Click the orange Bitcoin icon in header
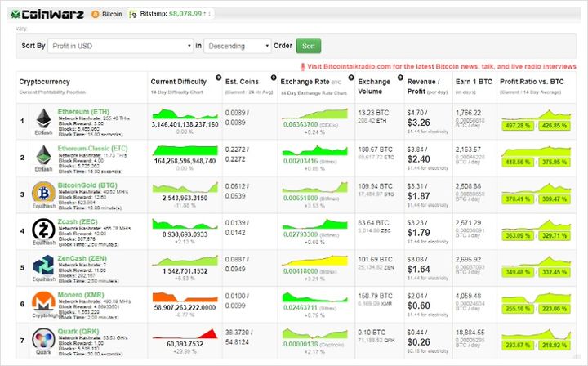The width and height of the screenshot is (588, 366). point(96,14)
